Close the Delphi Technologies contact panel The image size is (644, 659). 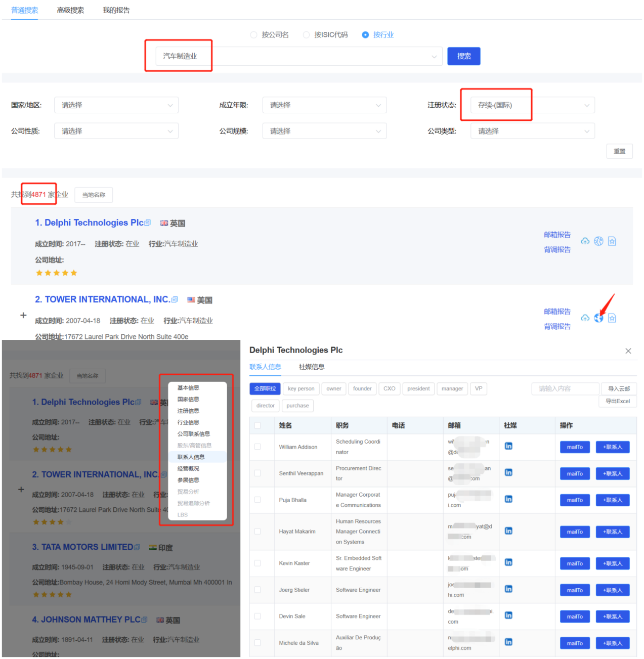tap(628, 351)
